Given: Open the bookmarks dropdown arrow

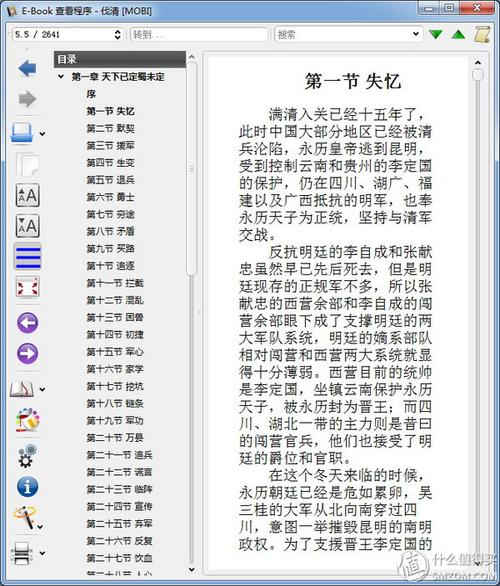Looking at the screenshot, I should tap(42, 389).
